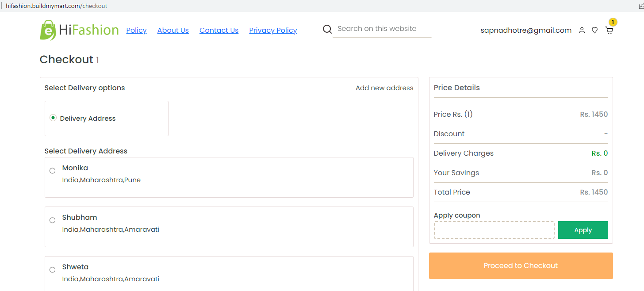Open the Policy link
This screenshot has height=291, width=644.
pos(136,30)
